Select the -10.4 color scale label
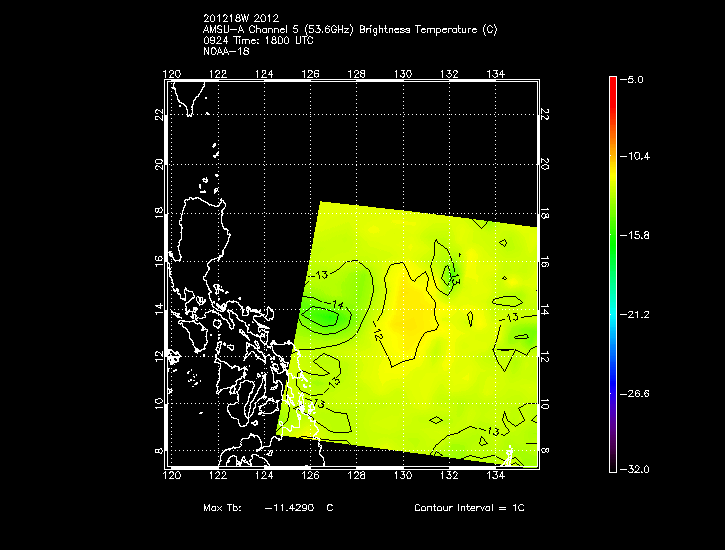 (638, 157)
